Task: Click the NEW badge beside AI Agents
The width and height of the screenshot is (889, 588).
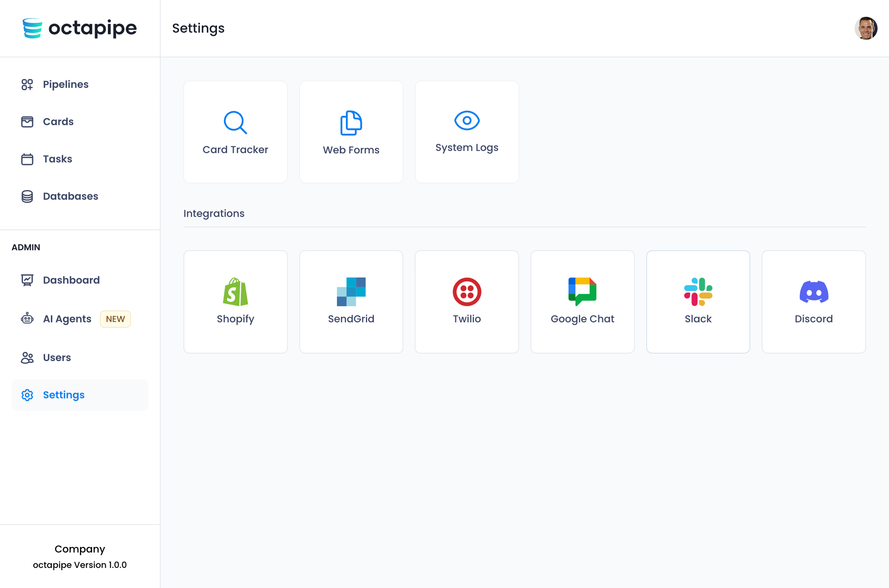Action: tap(115, 319)
